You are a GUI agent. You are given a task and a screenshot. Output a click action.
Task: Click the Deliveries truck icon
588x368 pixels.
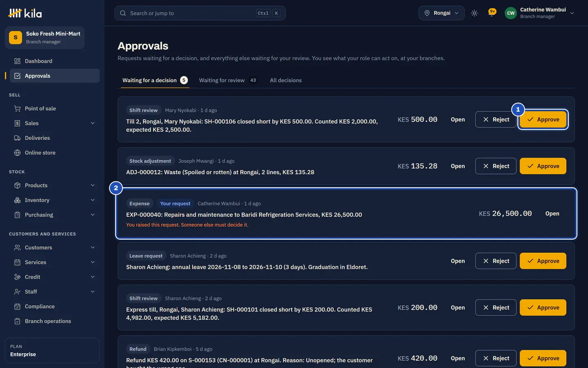17,138
